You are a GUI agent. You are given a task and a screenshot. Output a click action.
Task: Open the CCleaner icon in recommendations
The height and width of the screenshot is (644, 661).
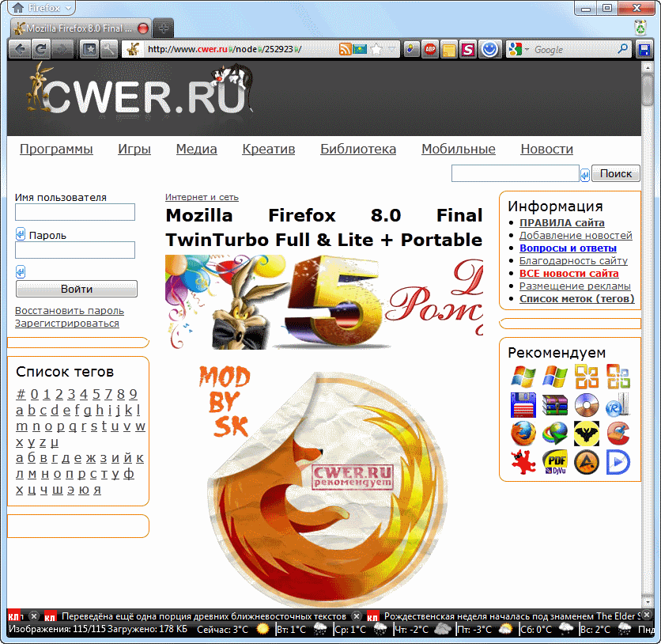pos(618,434)
